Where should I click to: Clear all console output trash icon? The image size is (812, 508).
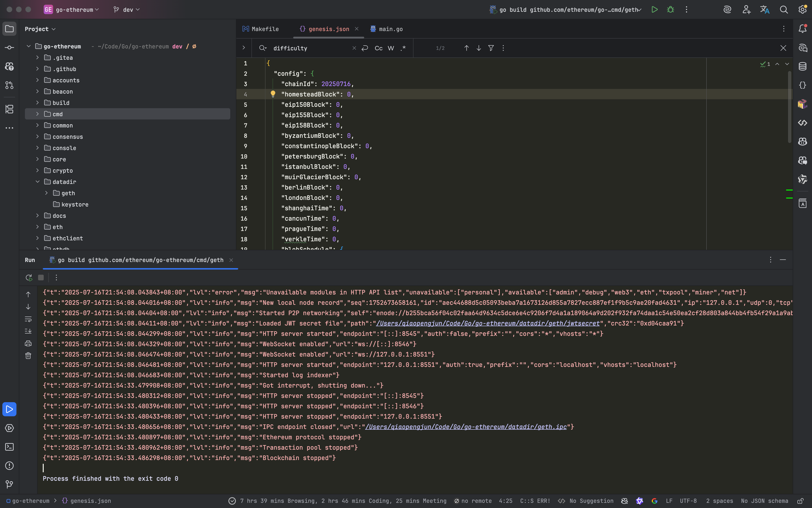[x=28, y=355]
